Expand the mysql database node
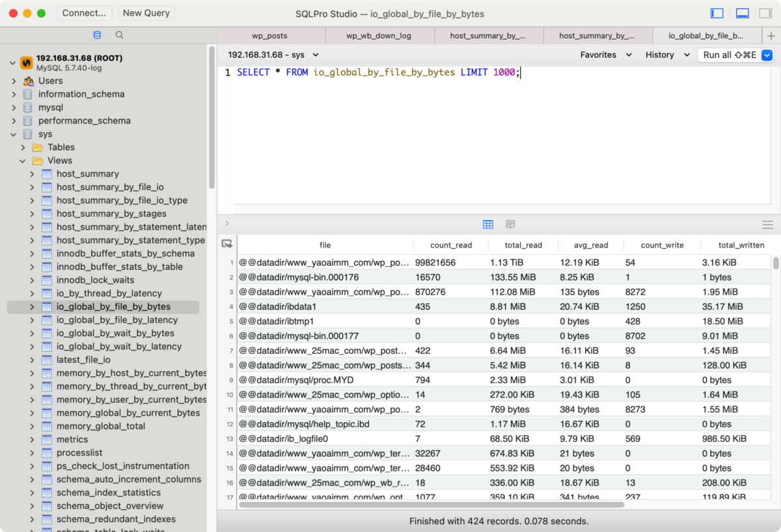 click(x=14, y=107)
